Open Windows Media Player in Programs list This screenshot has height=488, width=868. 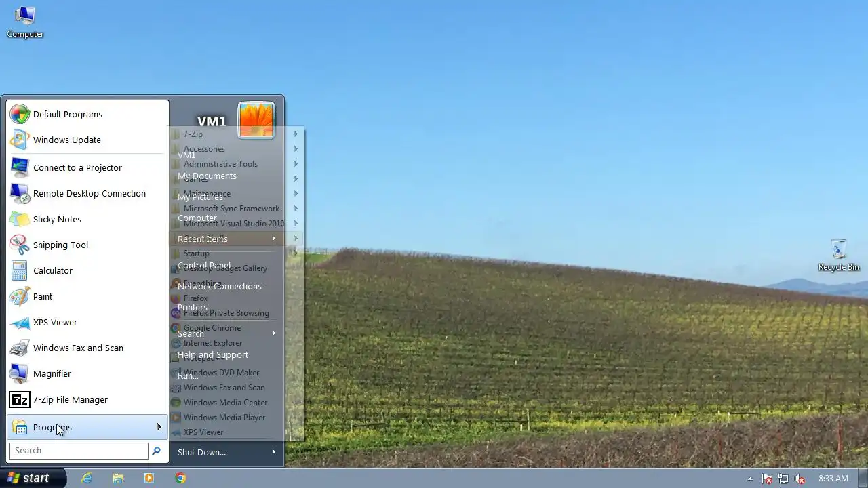236,418
